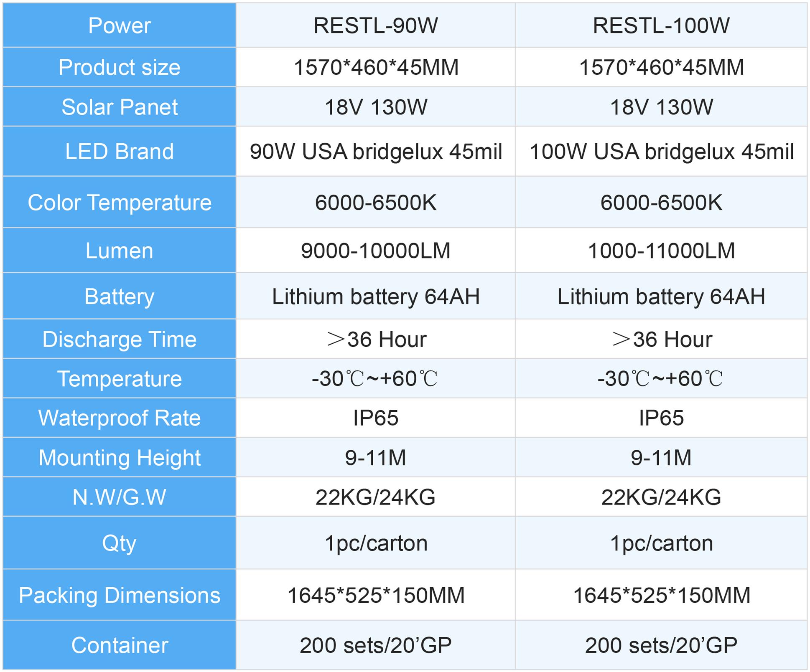This screenshot has width=810, height=672.
Task: Select the 'LED Brand' row label
Action: point(120,151)
